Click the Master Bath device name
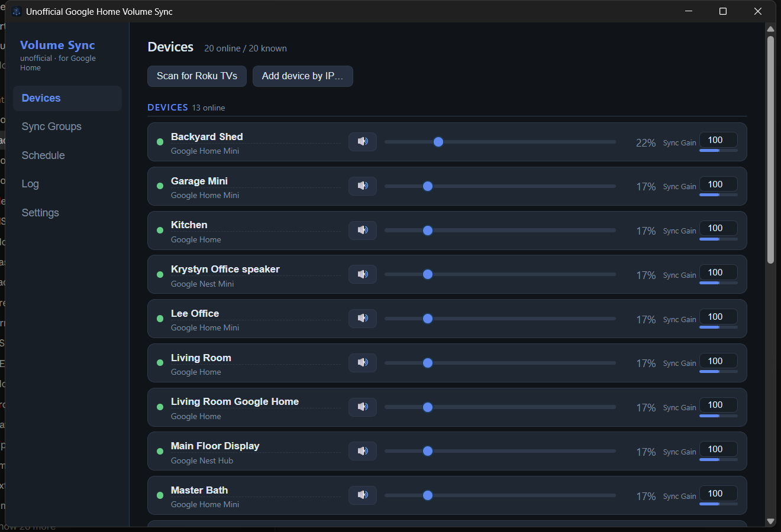This screenshot has height=532, width=781. (x=199, y=490)
